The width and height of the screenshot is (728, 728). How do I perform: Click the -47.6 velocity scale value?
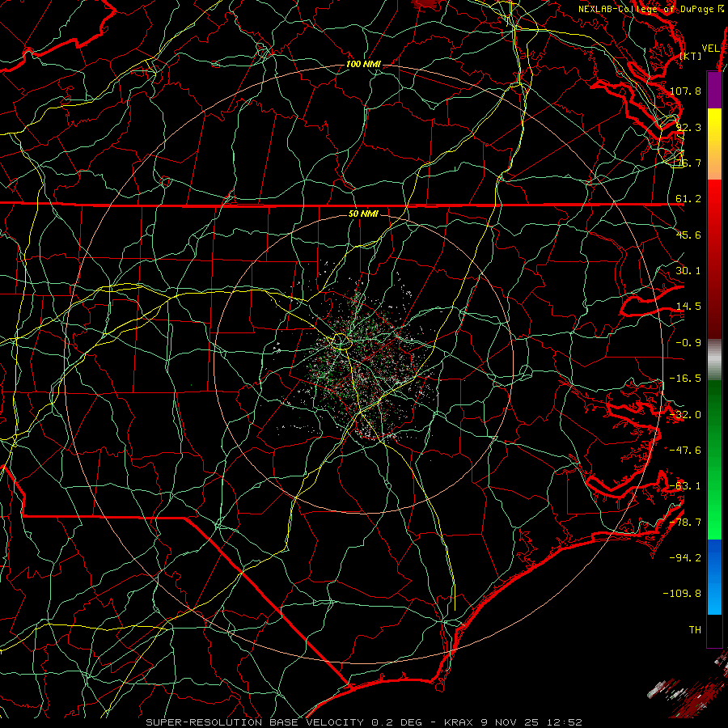685,451
